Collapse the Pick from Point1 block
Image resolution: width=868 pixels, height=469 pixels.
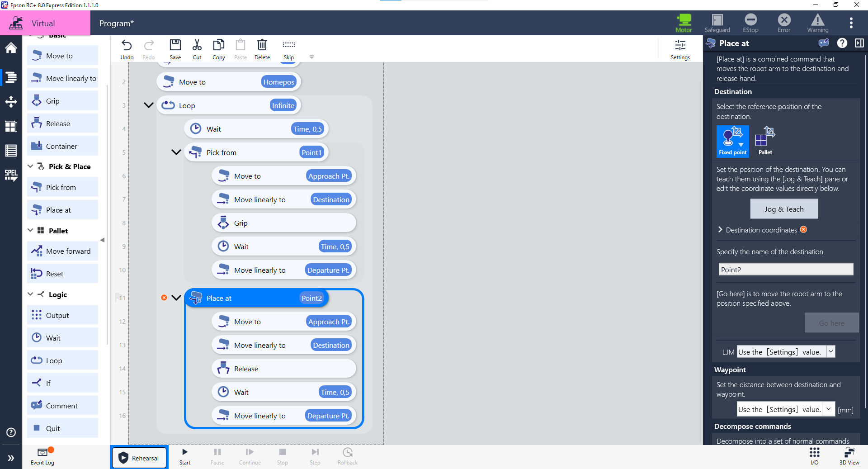pyautogui.click(x=176, y=152)
